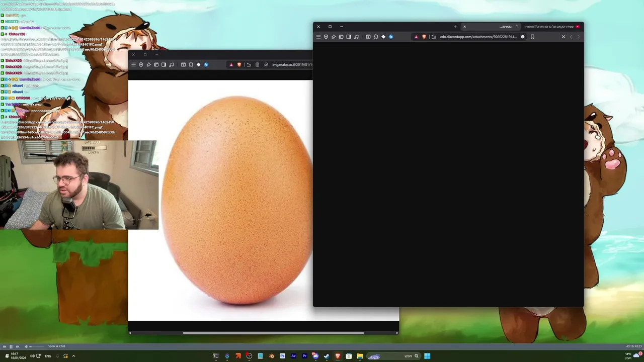The height and width of the screenshot is (362, 644).
Task: Open new tab with plus button
Action: click(x=455, y=27)
